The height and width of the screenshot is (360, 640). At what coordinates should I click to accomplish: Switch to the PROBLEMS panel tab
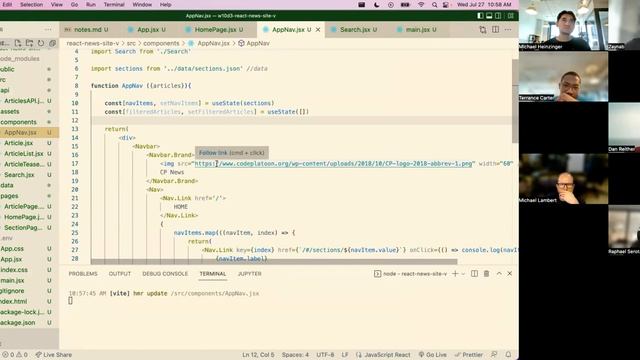point(83,273)
